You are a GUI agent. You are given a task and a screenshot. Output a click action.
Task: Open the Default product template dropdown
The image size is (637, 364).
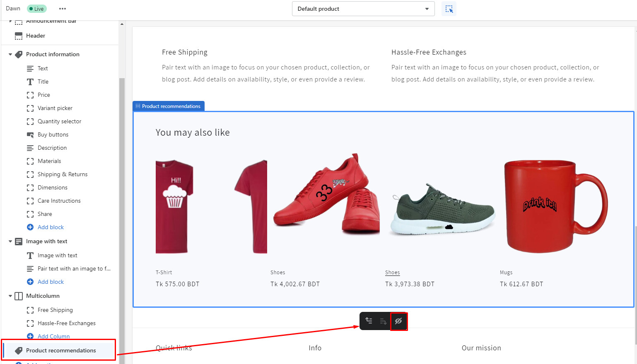coord(363,9)
